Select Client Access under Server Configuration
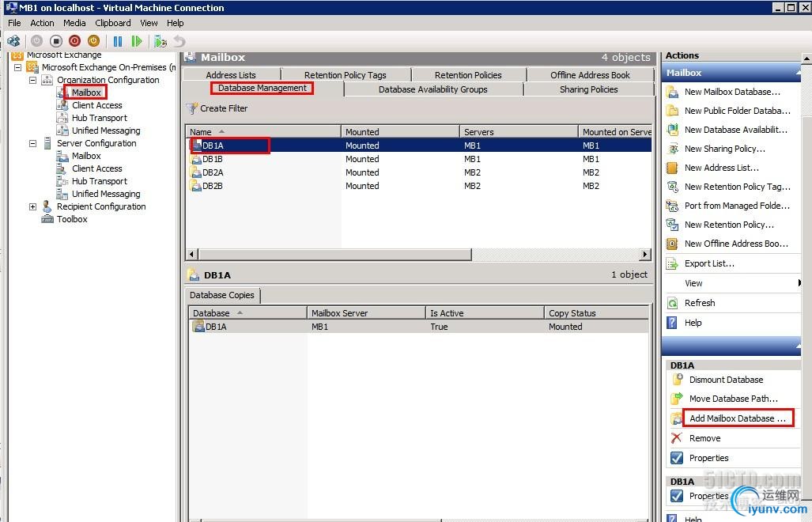 tap(96, 168)
